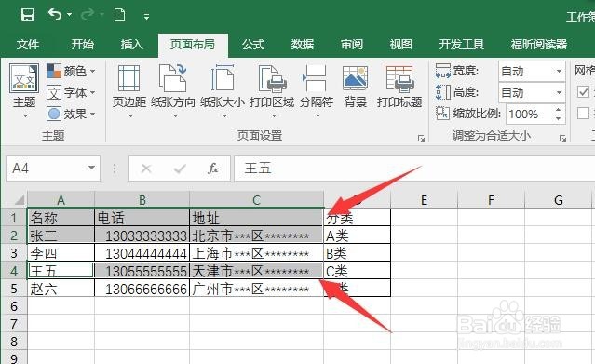Click the 纸张大小 paper size icon
Image resolution: width=595 pixels, height=364 pixels.
223,78
